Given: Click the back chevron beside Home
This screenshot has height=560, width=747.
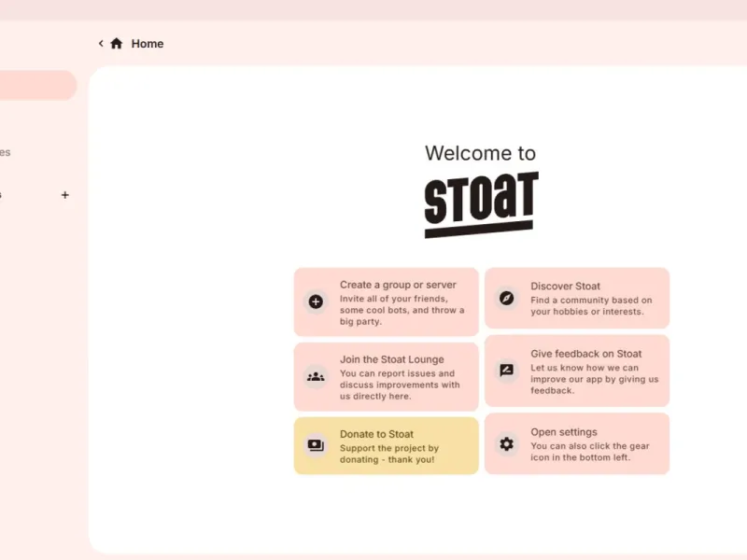Looking at the screenshot, I should pos(101,43).
